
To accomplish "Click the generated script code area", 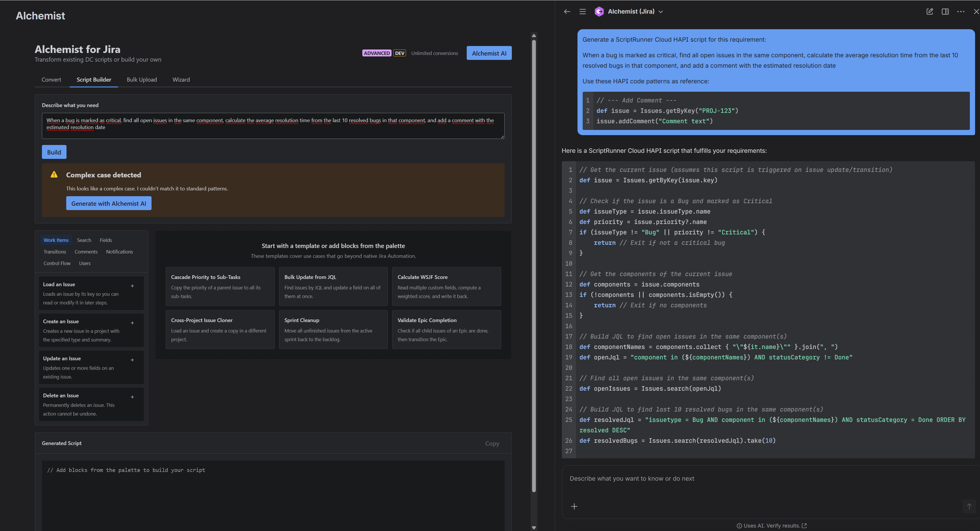I will tap(273, 496).
